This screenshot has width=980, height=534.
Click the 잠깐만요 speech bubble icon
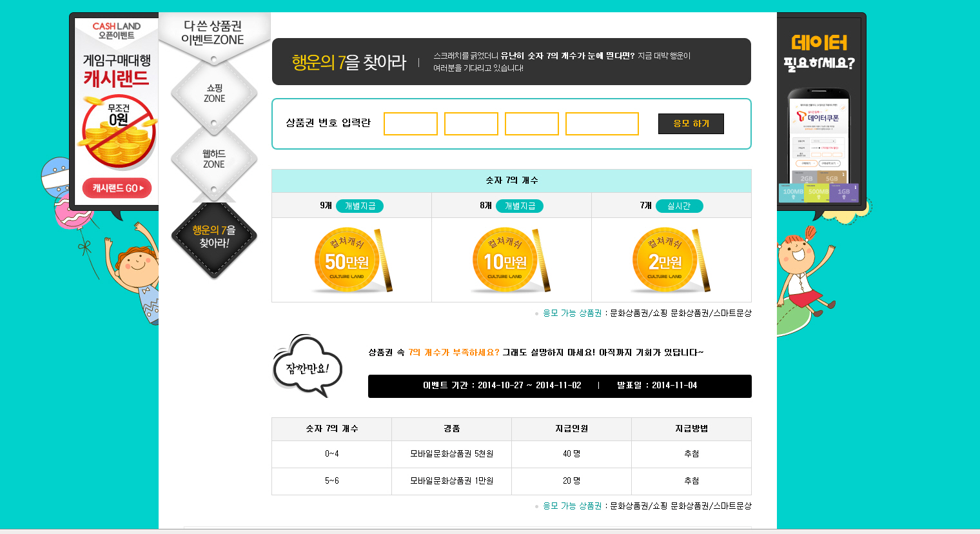[308, 366]
